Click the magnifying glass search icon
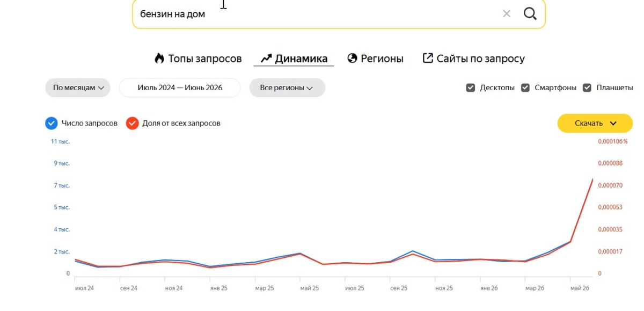644x311 pixels. 530,14
